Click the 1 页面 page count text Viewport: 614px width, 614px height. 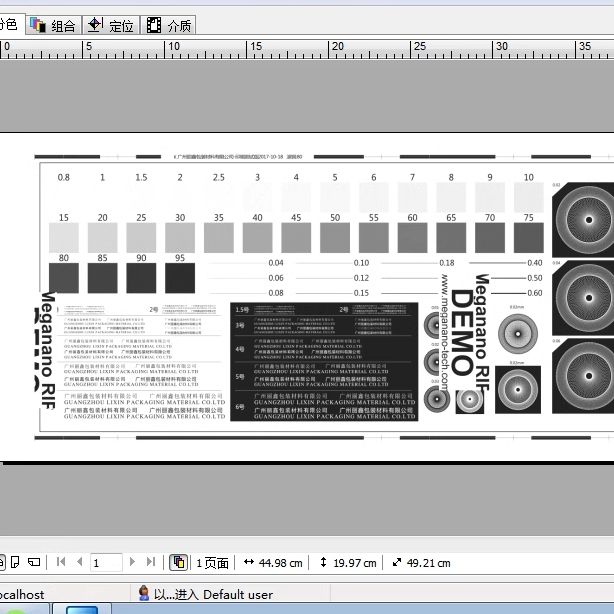click(x=212, y=563)
